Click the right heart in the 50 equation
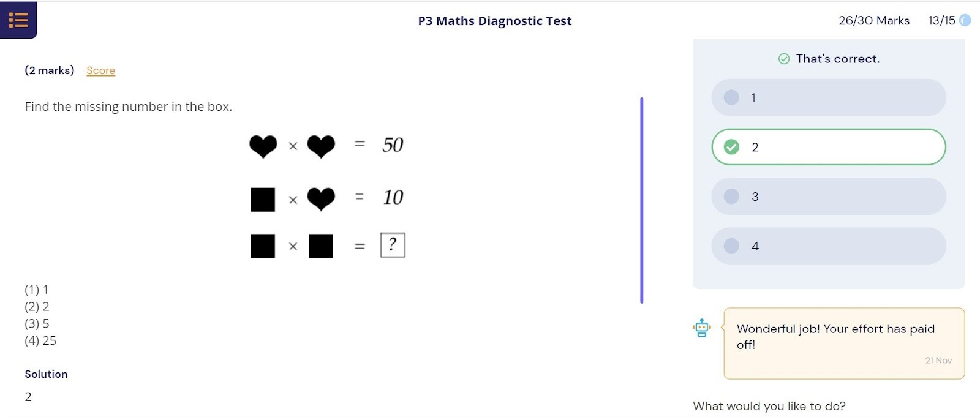Image resolution: width=980 pixels, height=417 pixels. 321,146
